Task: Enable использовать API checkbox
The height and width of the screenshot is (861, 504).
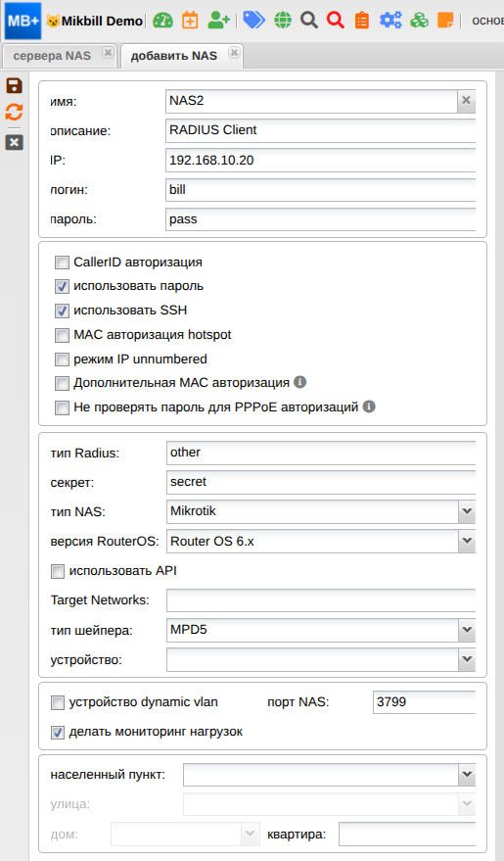Action: [x=58, y=572]
